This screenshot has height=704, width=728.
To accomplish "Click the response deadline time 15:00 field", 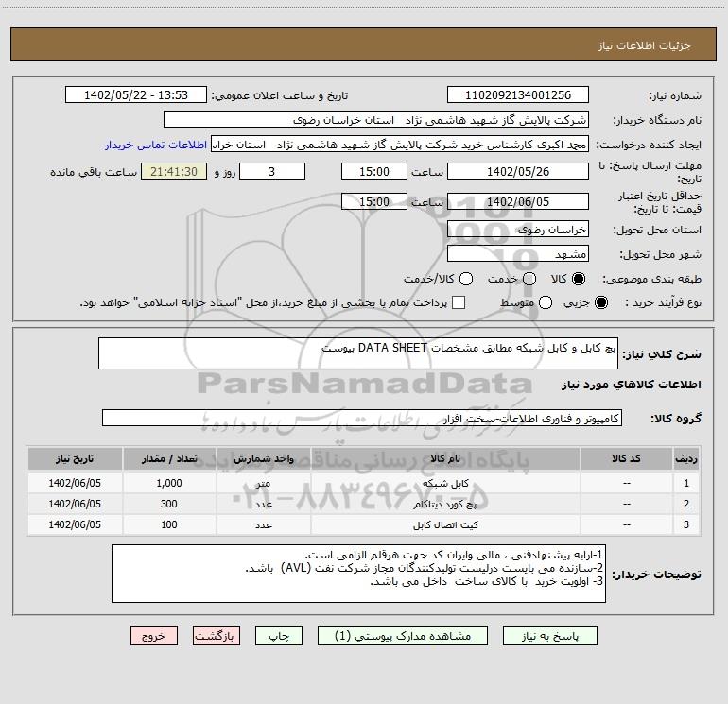I will [374, 171].
